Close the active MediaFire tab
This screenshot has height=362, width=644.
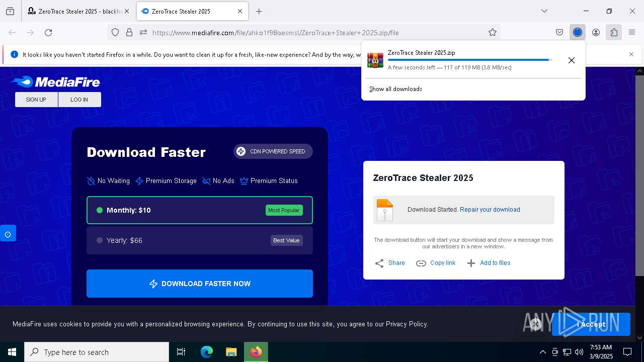(240, 11)
